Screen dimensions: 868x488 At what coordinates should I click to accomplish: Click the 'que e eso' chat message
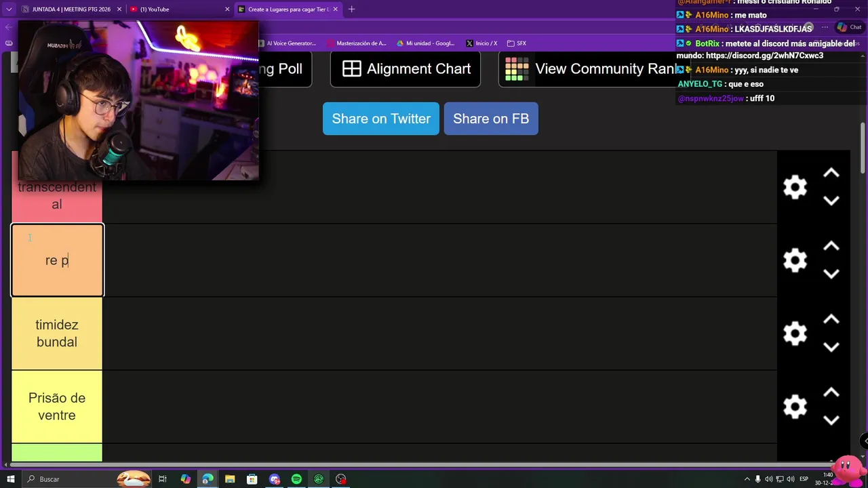tap(720, 84)
